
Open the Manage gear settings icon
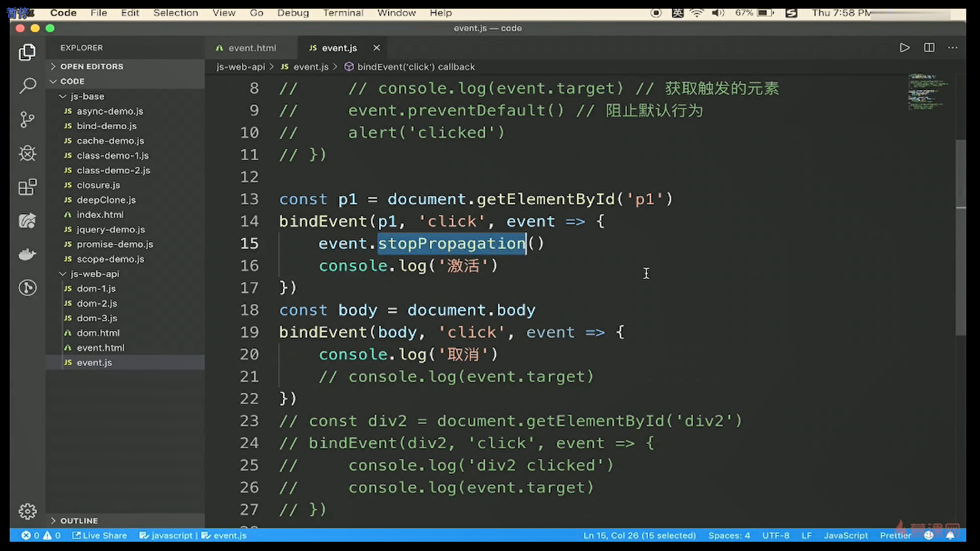tap(28, 511)
